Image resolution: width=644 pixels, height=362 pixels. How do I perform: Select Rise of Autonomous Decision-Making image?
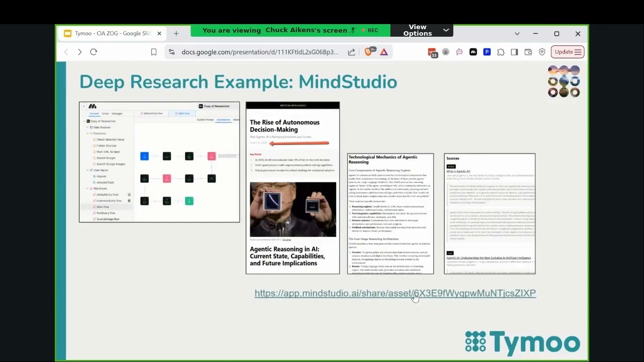tap(293, 188)
